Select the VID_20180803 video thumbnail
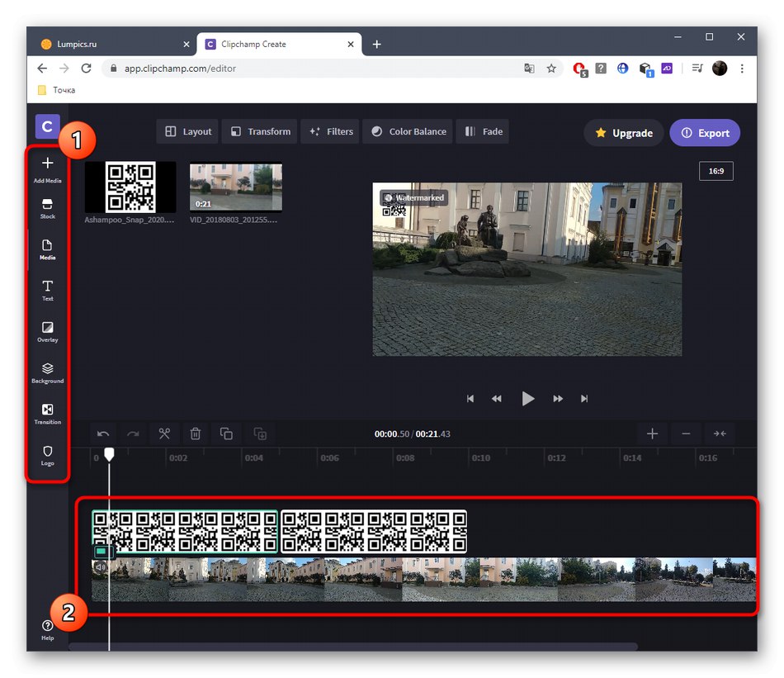Viewport: 784px width, 678px height. click(235, 187)
